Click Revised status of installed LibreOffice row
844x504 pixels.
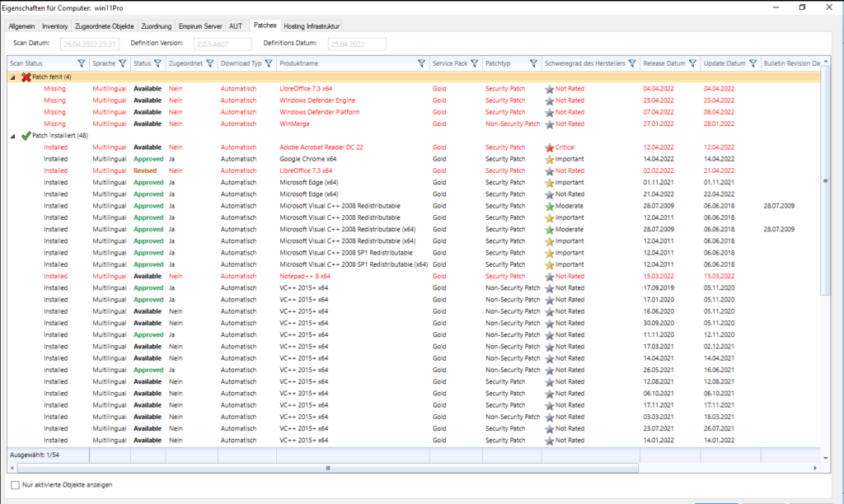[145, 171]
